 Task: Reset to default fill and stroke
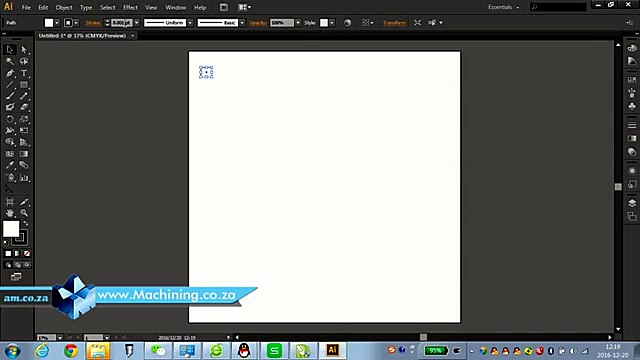(x=6, y=242)
